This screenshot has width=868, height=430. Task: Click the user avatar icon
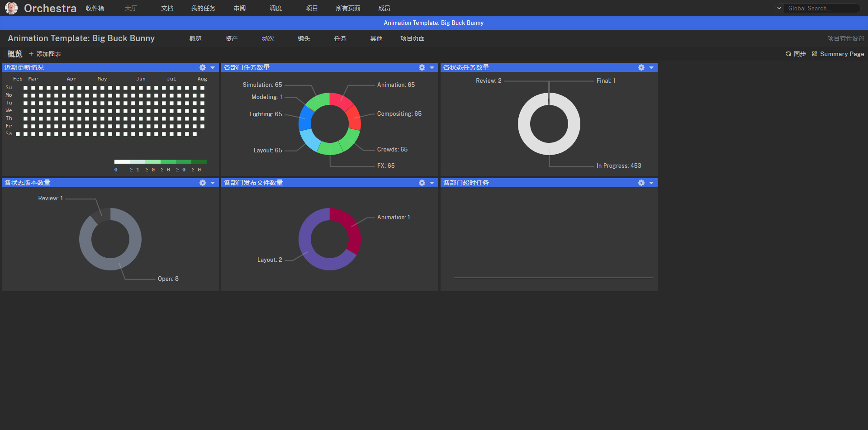coord(11,8)
